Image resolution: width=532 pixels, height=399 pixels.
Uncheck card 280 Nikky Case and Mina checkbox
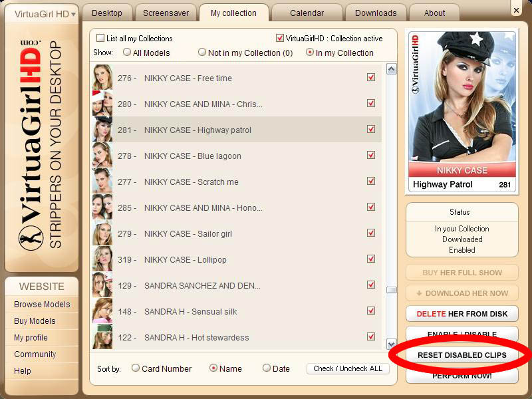tap(371, 103)
